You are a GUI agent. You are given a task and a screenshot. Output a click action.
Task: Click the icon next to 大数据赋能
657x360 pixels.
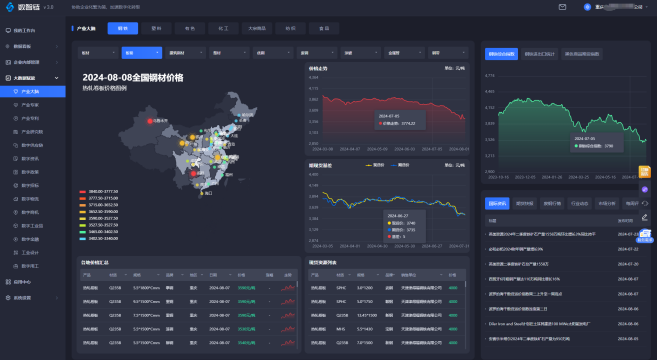(8, 78)
